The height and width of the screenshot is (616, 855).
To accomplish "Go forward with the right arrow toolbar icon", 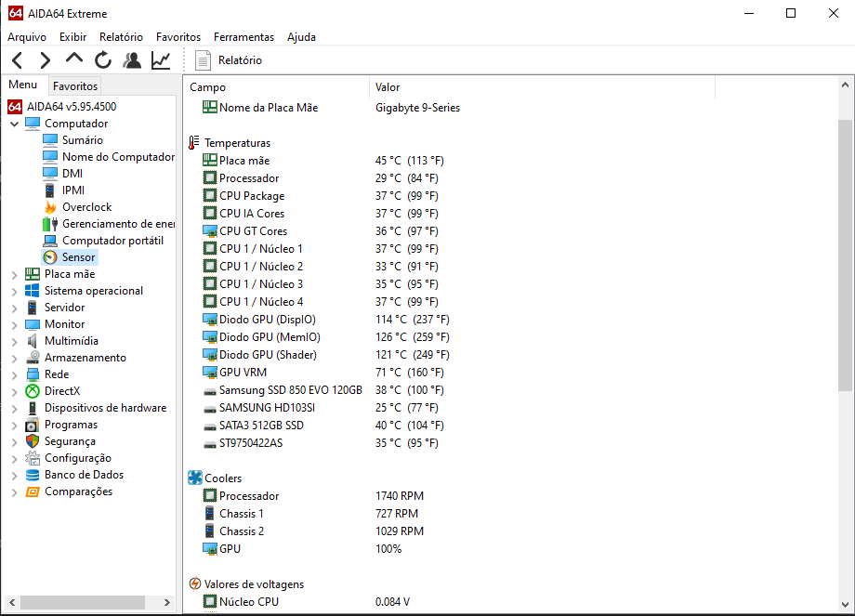I will 46,60.
